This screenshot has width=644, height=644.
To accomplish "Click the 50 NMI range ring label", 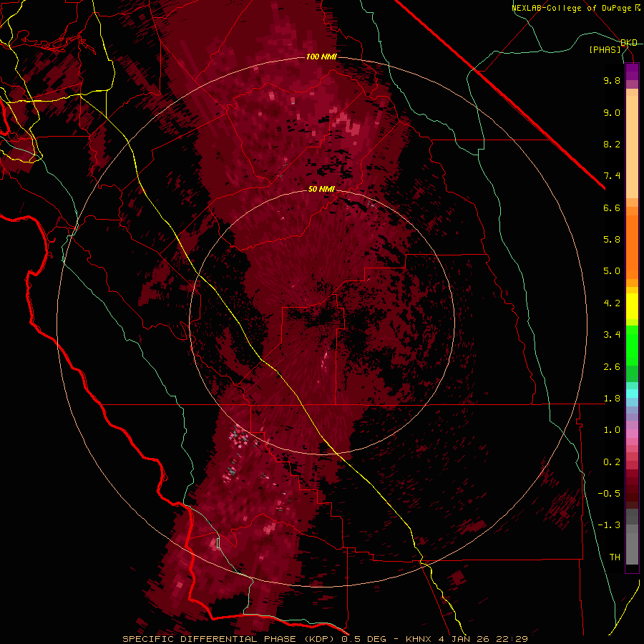I will pos(321,189).
